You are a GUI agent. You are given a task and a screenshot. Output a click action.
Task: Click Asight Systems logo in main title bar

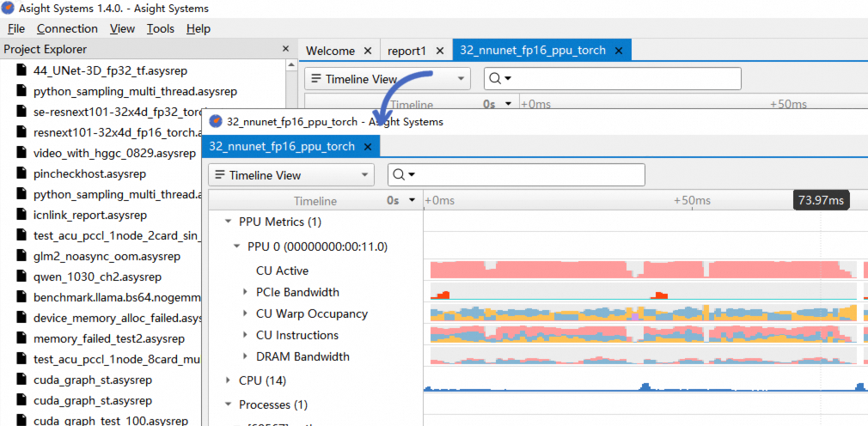8,9
